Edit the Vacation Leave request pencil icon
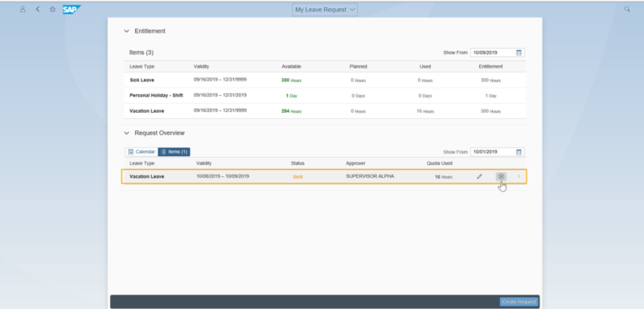 [479, 177]
